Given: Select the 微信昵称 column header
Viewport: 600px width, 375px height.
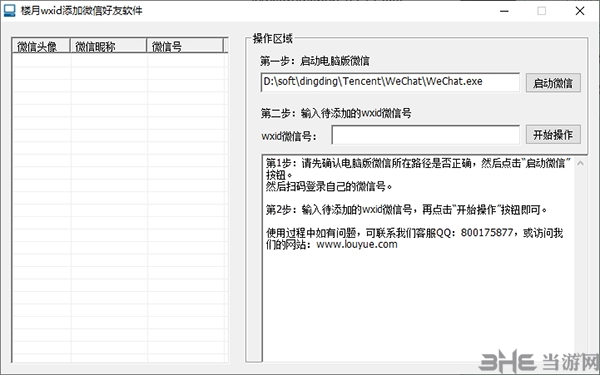Looking at the screenshot, I should point(109,46).
